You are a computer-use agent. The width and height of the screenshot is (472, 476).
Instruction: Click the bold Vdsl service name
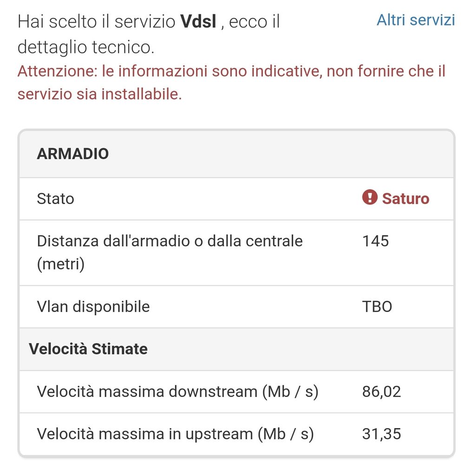coord(198,22)
